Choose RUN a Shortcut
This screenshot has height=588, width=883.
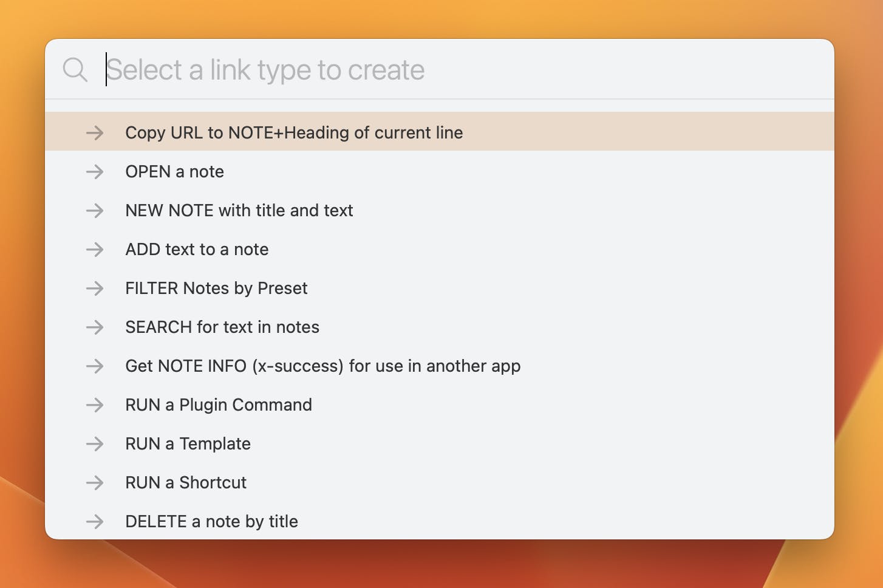click(185, 482)
